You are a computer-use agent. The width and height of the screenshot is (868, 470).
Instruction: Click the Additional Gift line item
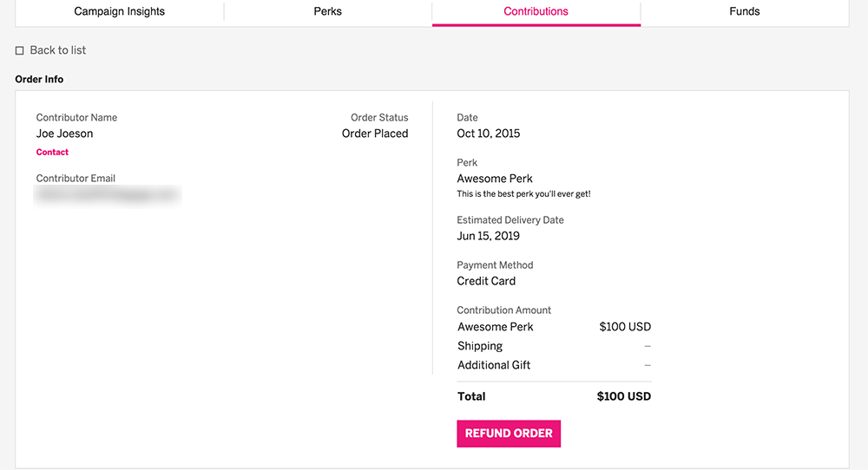coord(494,365)
